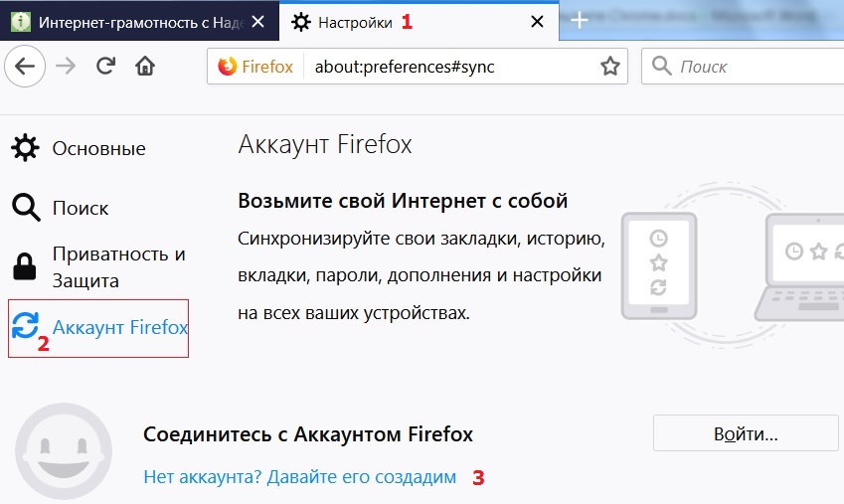Click the Возьмите свой Интернет с собой heading

point(403,201)
